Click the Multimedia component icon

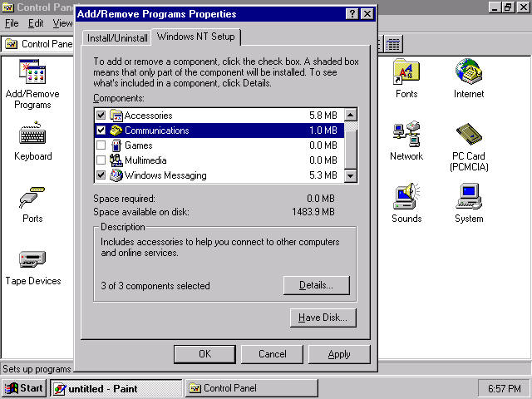(x=116, y=160)
